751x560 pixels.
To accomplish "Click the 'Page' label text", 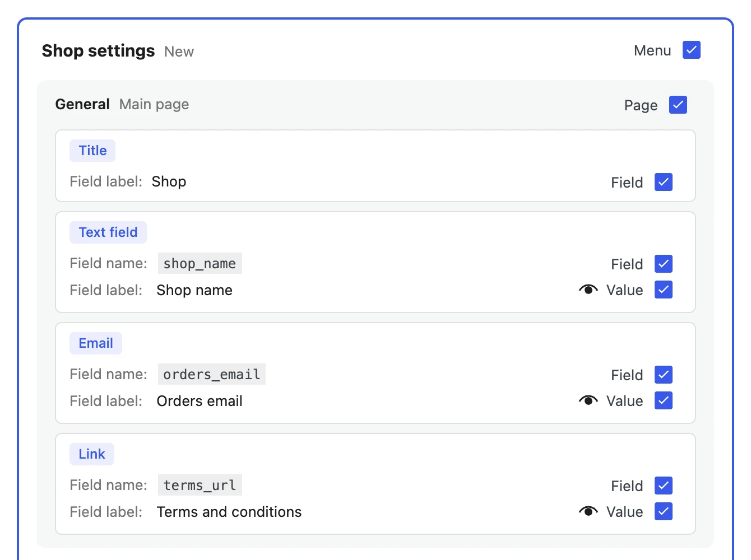I will 641,105.
